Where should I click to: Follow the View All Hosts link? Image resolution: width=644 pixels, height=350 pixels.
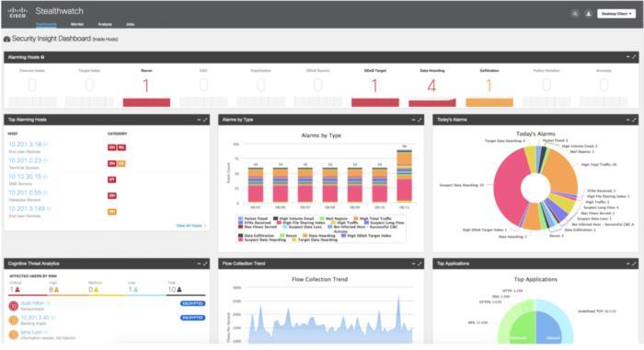coord(191,226)
